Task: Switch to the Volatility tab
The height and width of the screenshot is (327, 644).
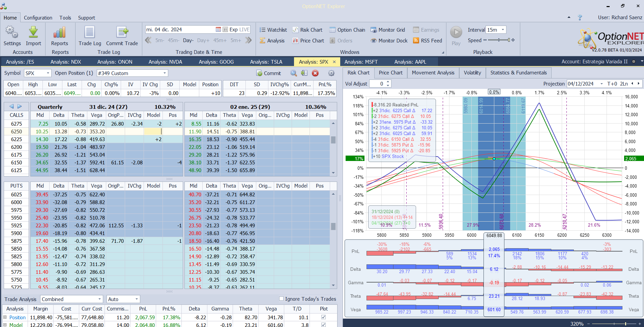Action: pyautogui.click(x=472, y=73)
